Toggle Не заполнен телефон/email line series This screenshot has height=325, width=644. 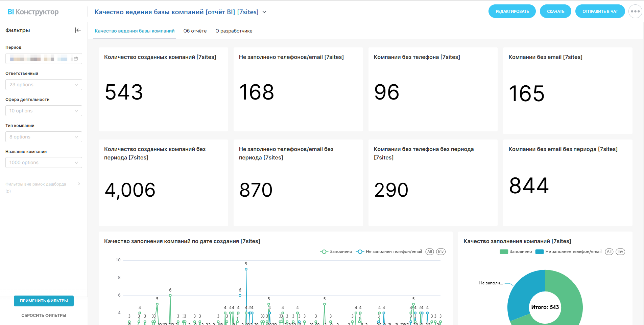(389, 252)
